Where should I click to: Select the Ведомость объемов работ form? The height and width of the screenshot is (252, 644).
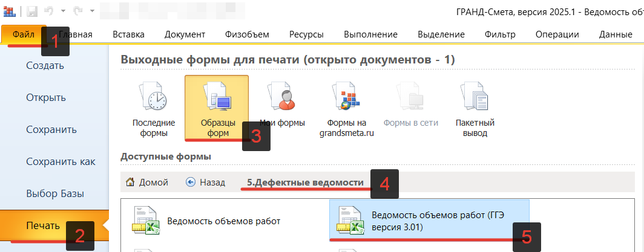(224, 221)
